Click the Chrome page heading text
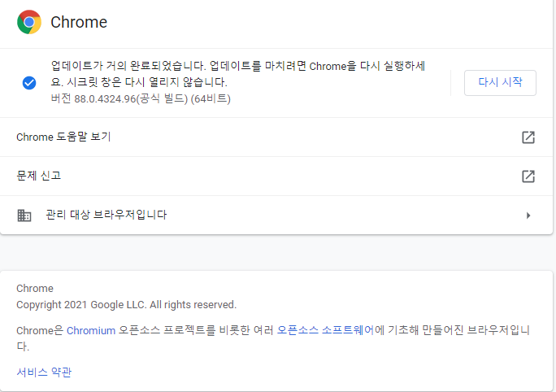556x392 pixels. [79, 22]
